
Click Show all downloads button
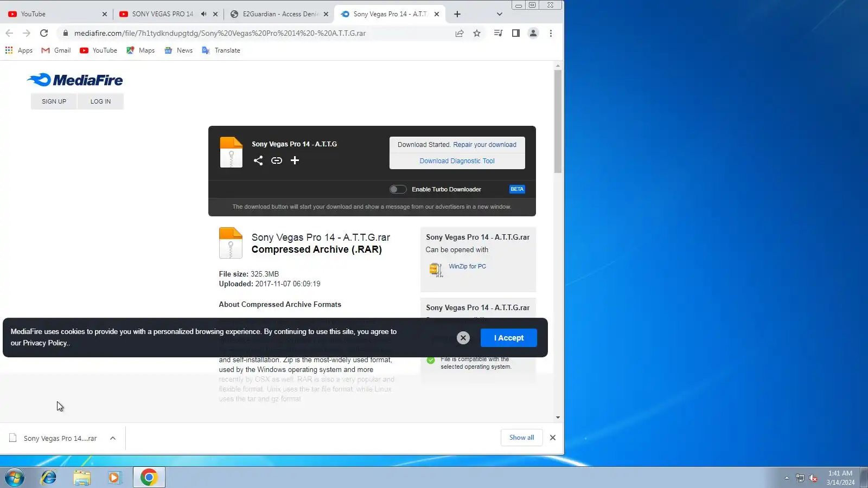tap(521, 438)
